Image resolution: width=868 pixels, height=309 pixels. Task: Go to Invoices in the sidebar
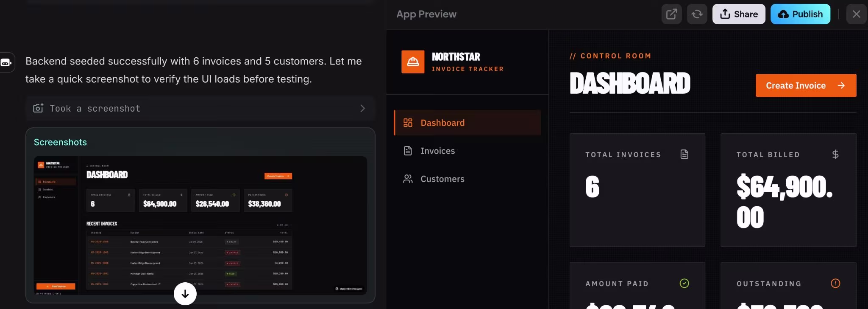(x=467, y=151)
